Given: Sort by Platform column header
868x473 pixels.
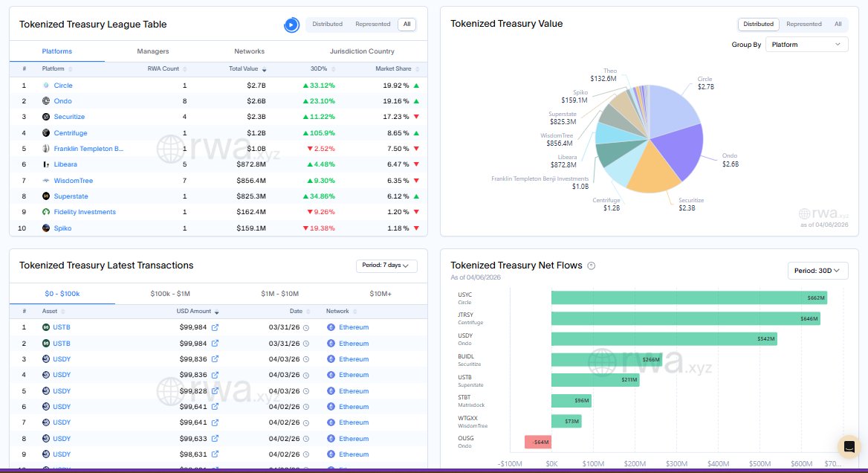Looking at the screenshot, I should point(57,69).
